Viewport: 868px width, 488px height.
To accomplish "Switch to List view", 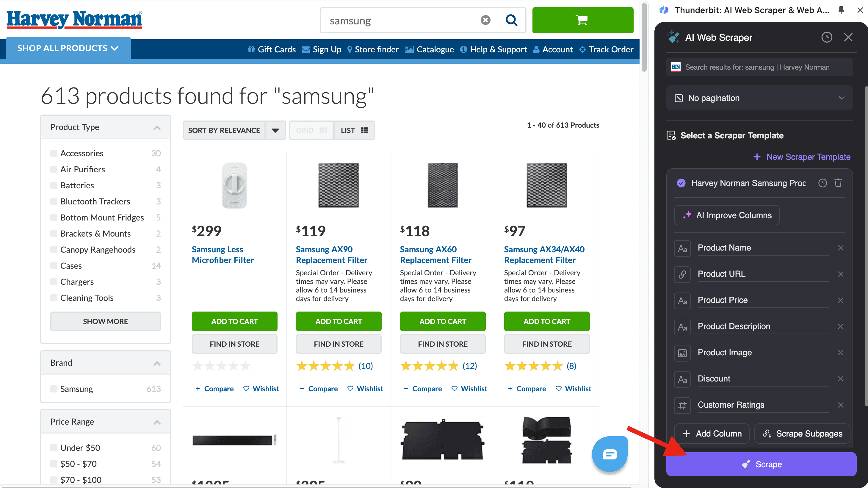I will (354, 130).
